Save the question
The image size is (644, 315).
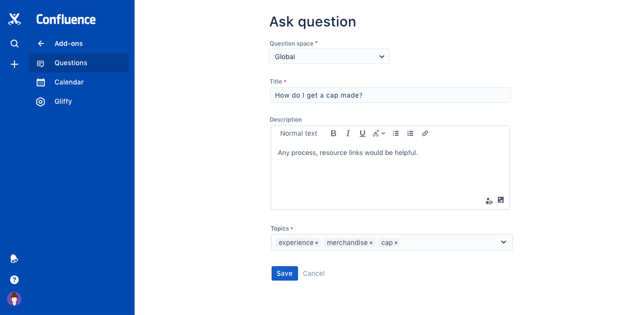tap(285, 273)
